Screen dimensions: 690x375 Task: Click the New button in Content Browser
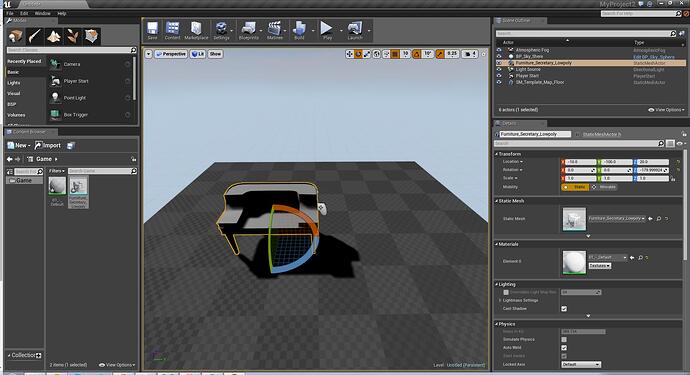18,145
